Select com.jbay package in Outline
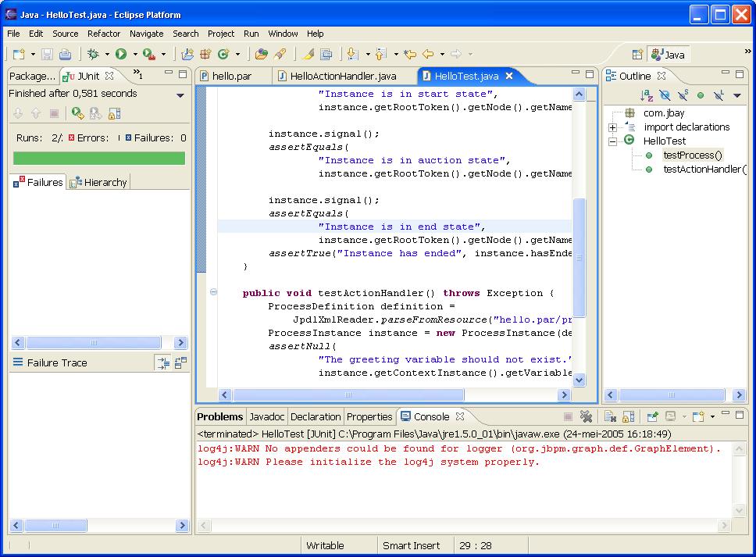This screenshot has height=557, width=756. pos(663,113)
